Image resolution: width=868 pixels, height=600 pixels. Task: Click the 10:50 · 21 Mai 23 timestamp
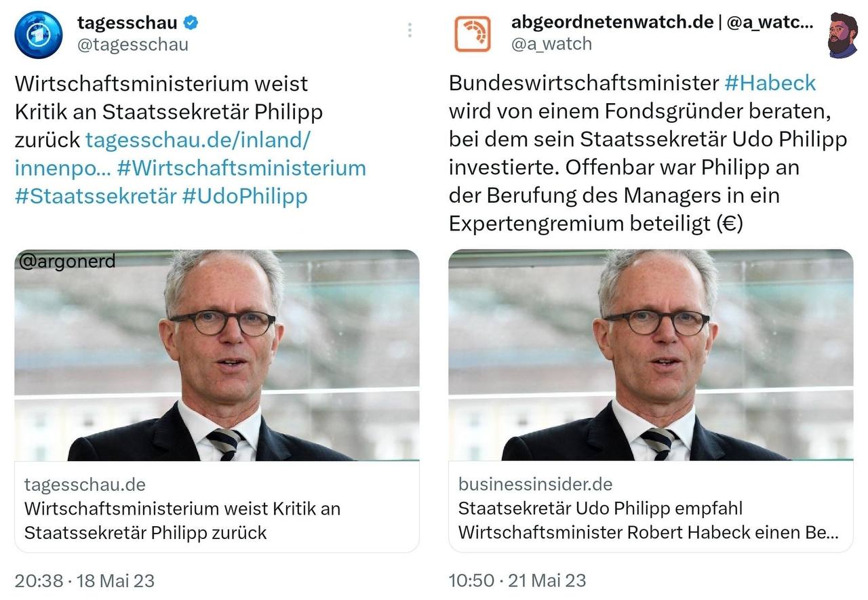[x=517, y=581]
